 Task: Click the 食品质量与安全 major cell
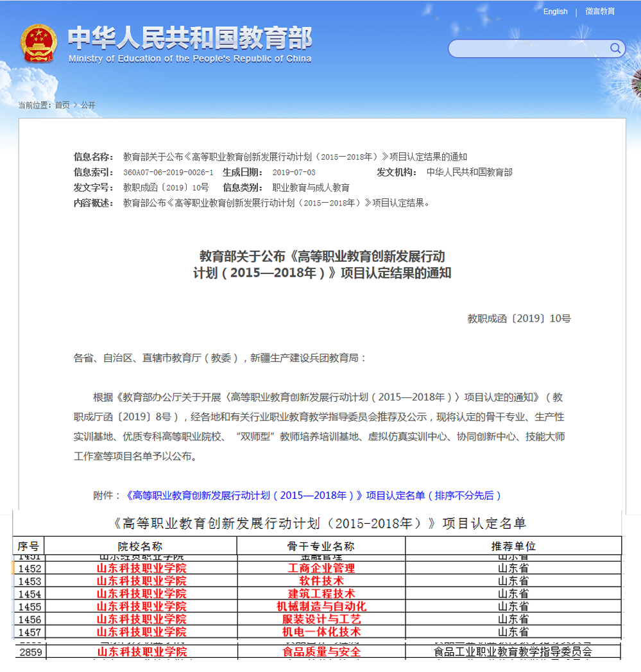321,652
